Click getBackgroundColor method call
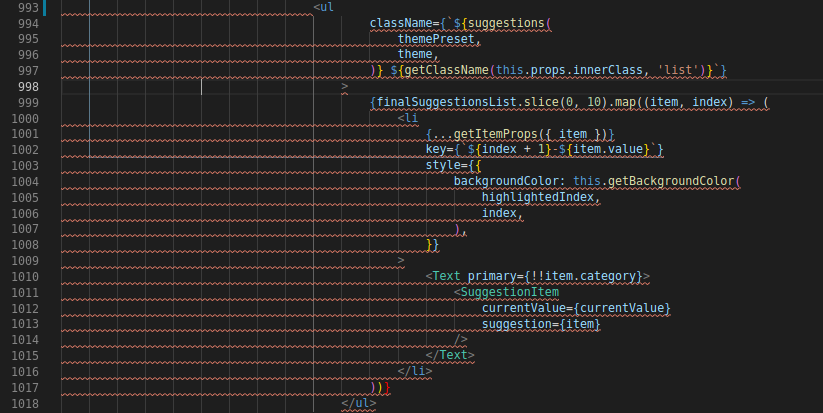Image resolution: width=823 pixels, height=413 pixels. (671, 181)
